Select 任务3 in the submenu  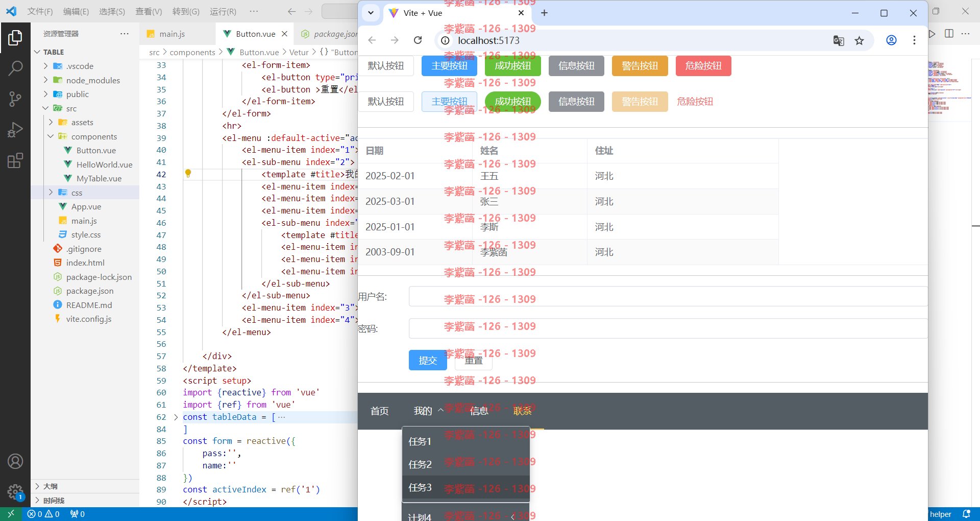coord(465,487)
